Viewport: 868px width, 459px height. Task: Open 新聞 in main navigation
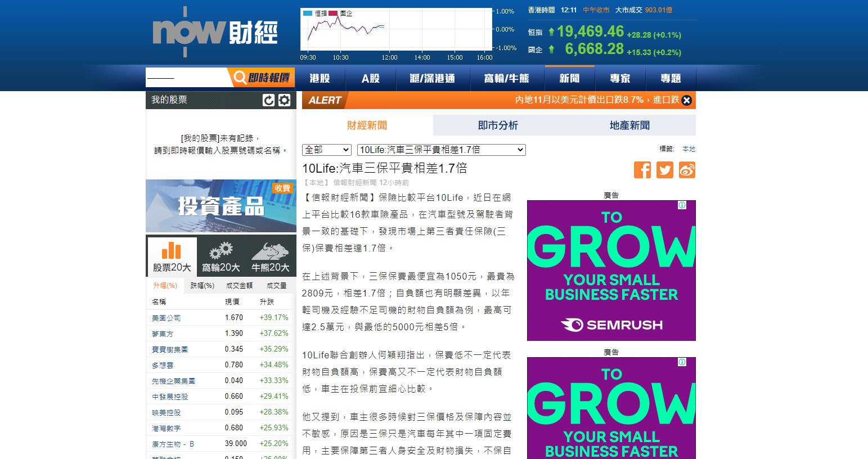569,78
